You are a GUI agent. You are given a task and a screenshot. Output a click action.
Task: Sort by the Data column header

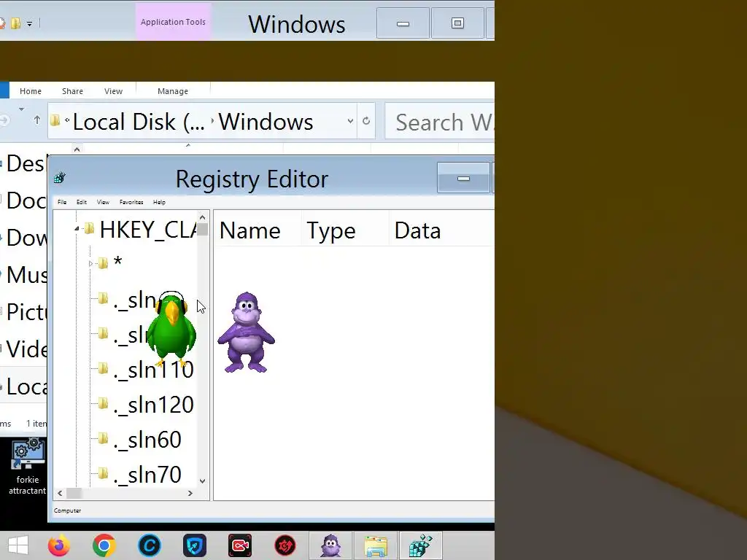pyautogui.click(x=441, y=230)
